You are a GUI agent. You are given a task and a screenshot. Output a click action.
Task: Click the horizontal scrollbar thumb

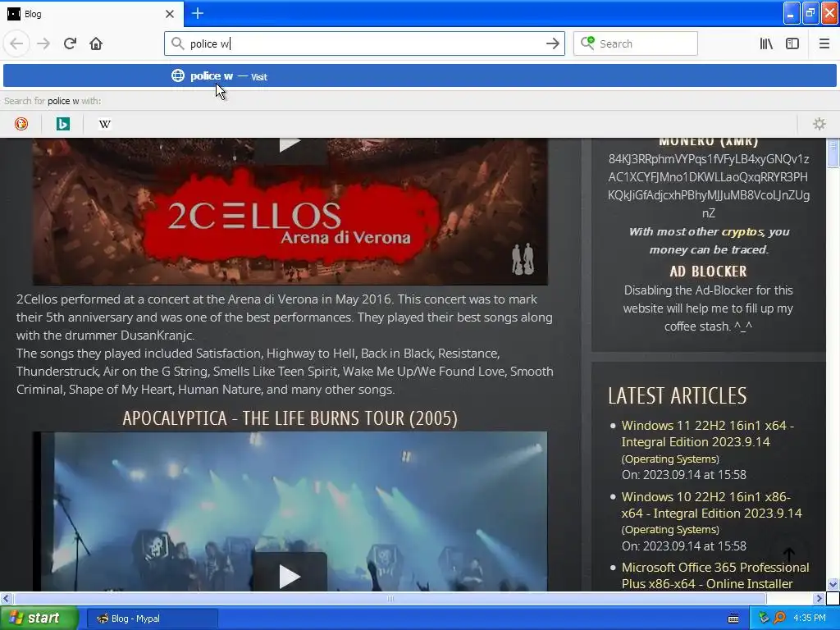pos(390,598)
